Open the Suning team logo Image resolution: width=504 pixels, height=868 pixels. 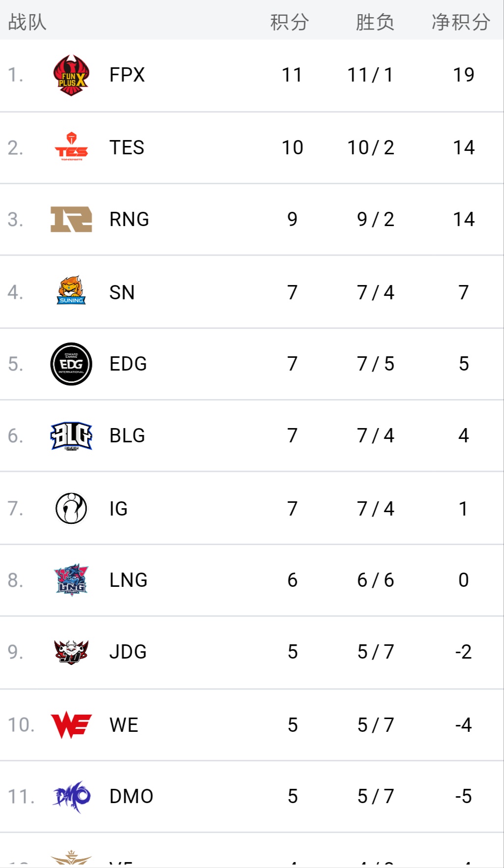(71, 291)
